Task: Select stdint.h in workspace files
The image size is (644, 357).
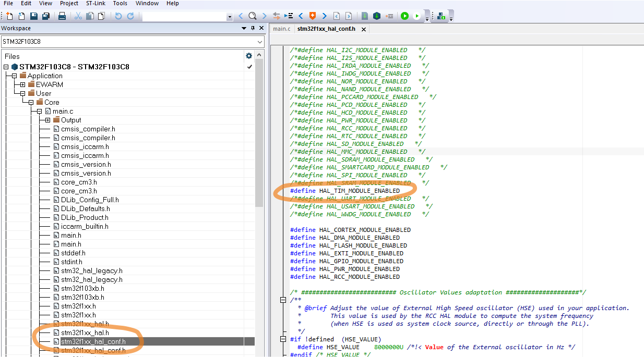Action: [71, 262]
